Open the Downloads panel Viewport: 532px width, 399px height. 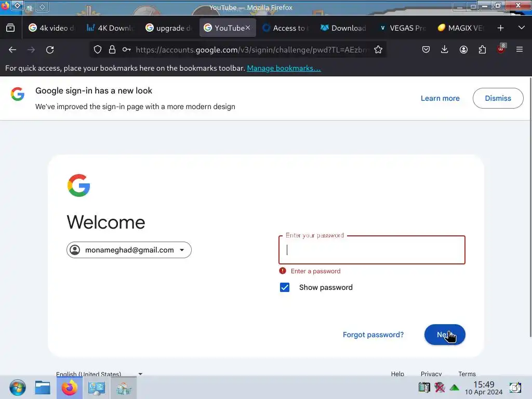pyautogui.click(x=445, y=49)
